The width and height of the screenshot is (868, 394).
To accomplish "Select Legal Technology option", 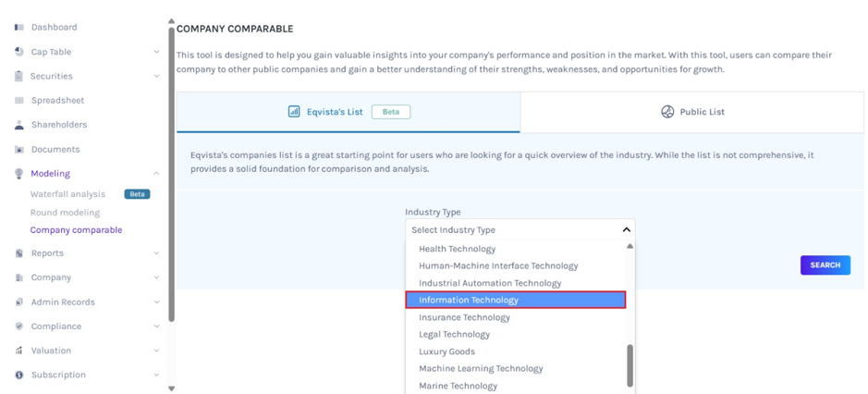I will coord(516,334).
